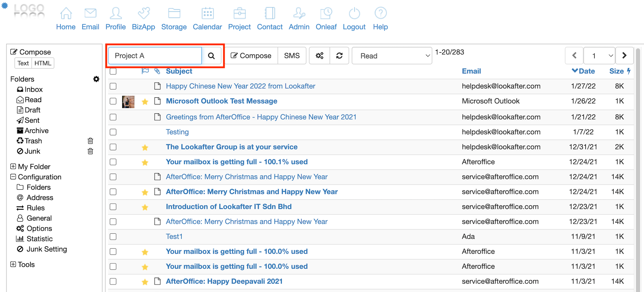Go to next page arrow
Viewport: 644px width, 292px height.
624,56
